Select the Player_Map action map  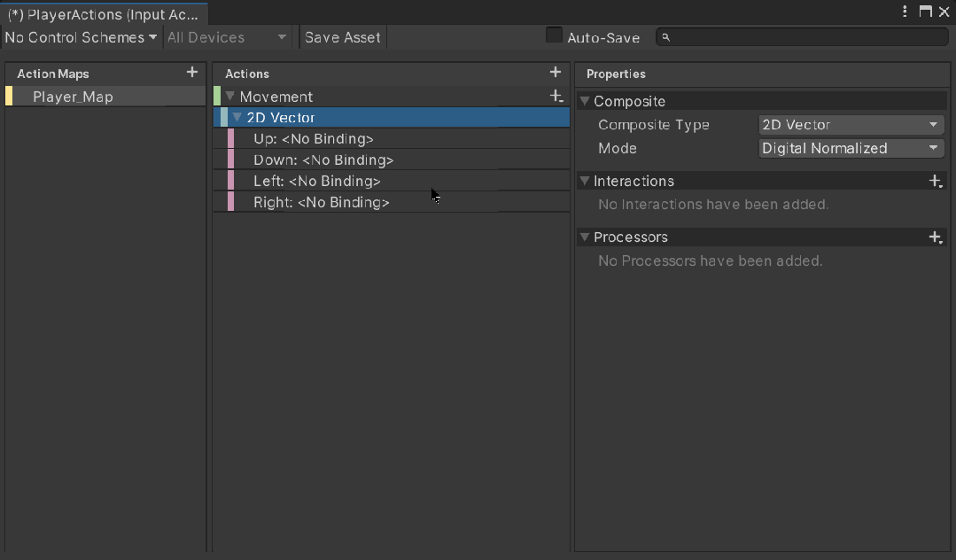[73, 97]
